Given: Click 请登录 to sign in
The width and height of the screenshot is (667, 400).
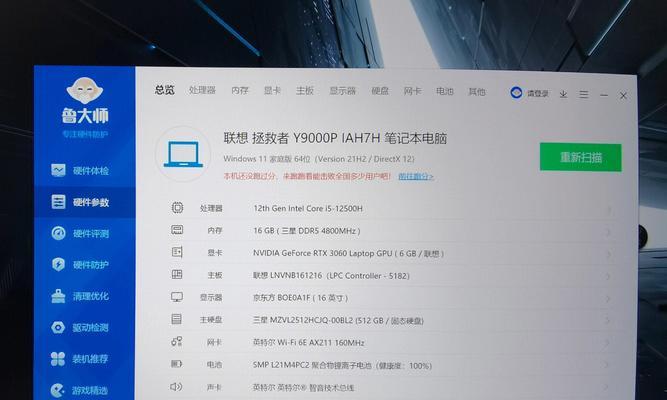Looking at the screenshot, I should 538,94.
